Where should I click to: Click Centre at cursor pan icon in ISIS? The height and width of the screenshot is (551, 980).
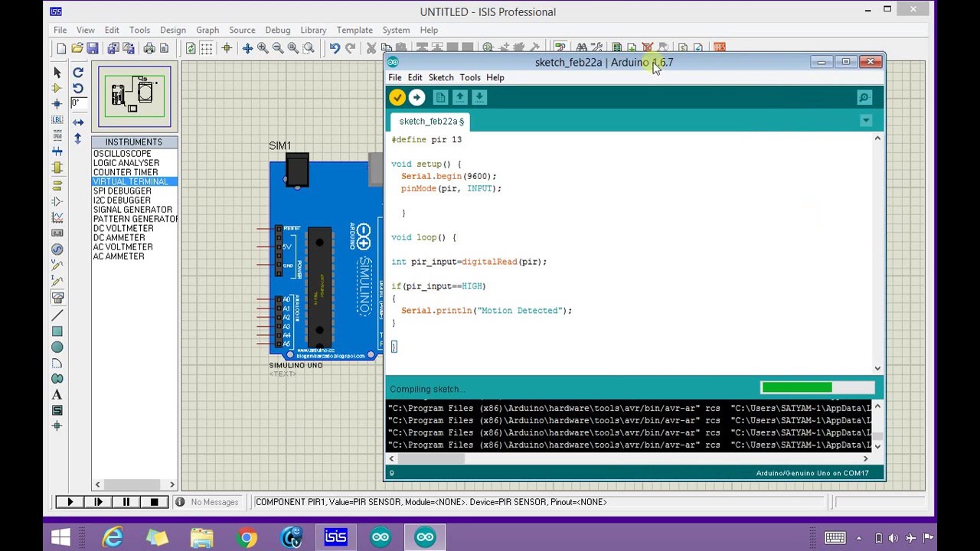(247, 48)
